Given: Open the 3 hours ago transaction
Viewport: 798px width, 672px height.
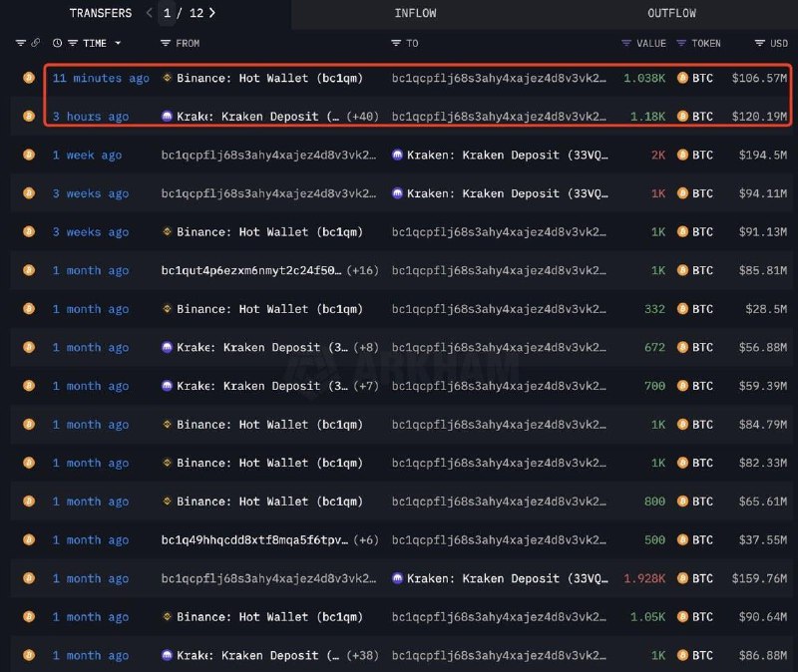Looking at the screenshot, I should click(91, 117).
